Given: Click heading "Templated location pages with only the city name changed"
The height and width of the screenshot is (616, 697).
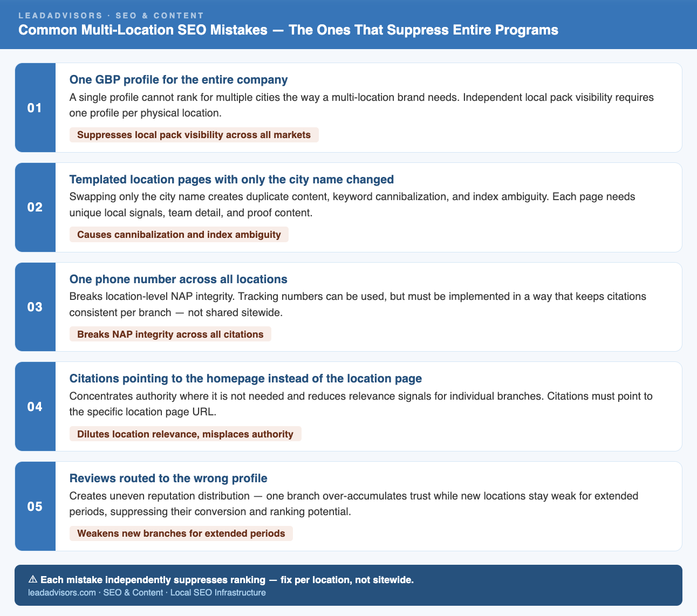Looking at the screenshot, I should [x=231, y=179].
